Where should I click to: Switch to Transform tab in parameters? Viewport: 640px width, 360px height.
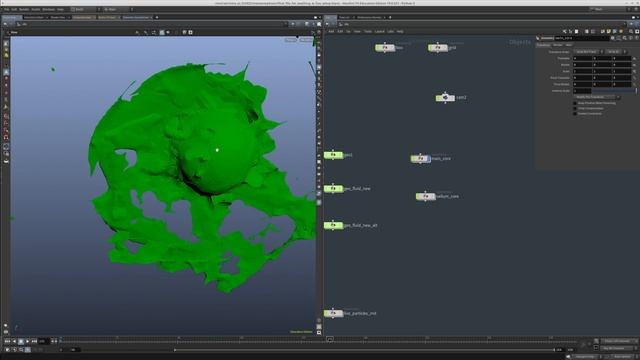coord(543,45)
